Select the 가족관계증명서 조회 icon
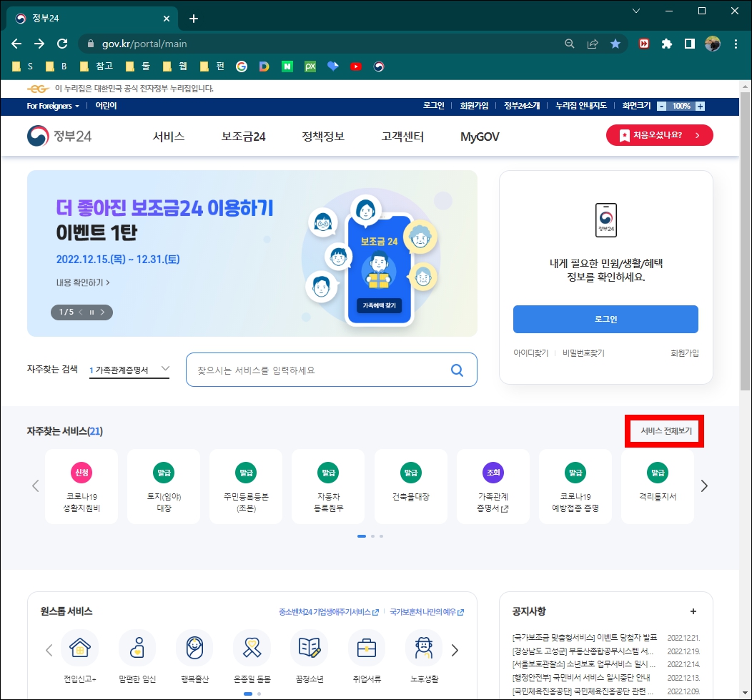 tap(493, 486)
